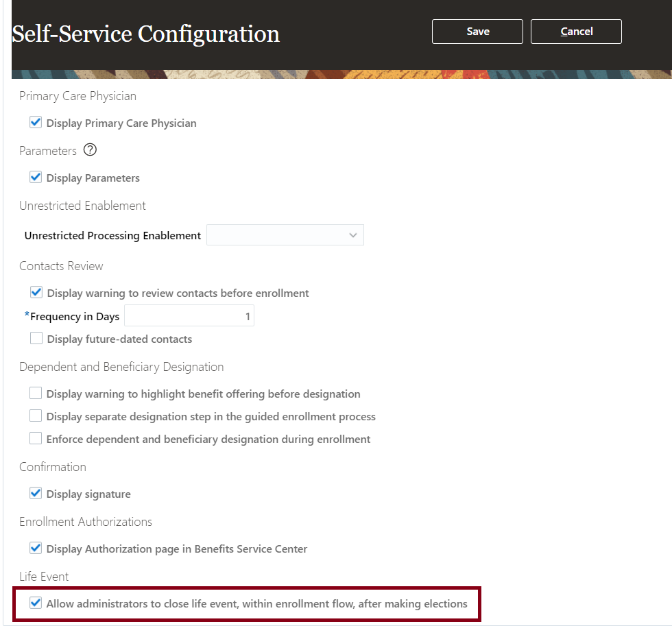Click the Save button
This screenshot has width=672, height=626.
pyautogui.click(x=477, y=32)
